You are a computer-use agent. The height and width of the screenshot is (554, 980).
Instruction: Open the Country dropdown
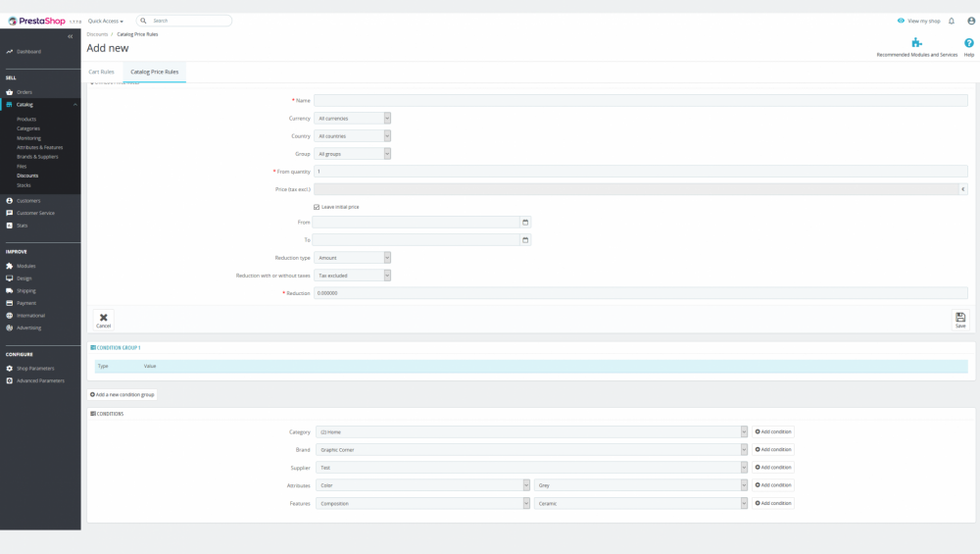[x=353, y=135]
